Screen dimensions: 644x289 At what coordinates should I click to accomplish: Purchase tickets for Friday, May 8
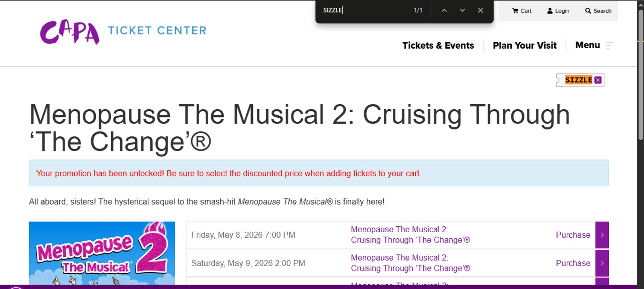tap(573, 235)
